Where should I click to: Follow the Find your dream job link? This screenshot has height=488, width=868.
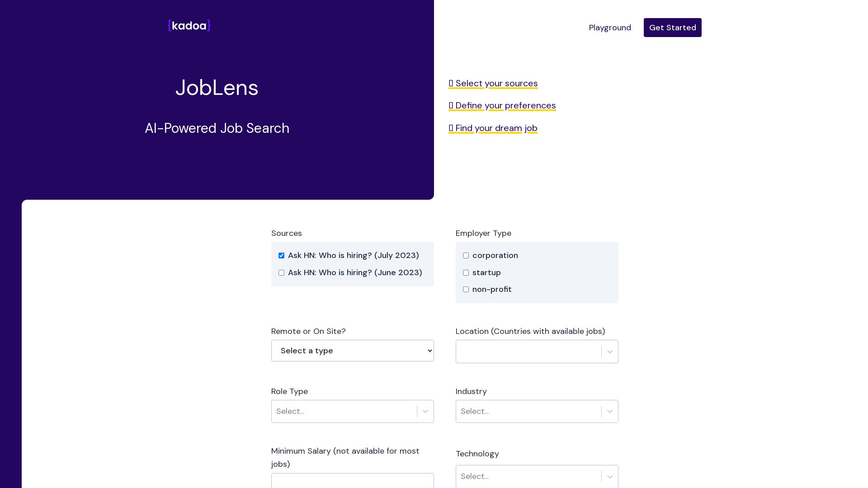(493, 128)
